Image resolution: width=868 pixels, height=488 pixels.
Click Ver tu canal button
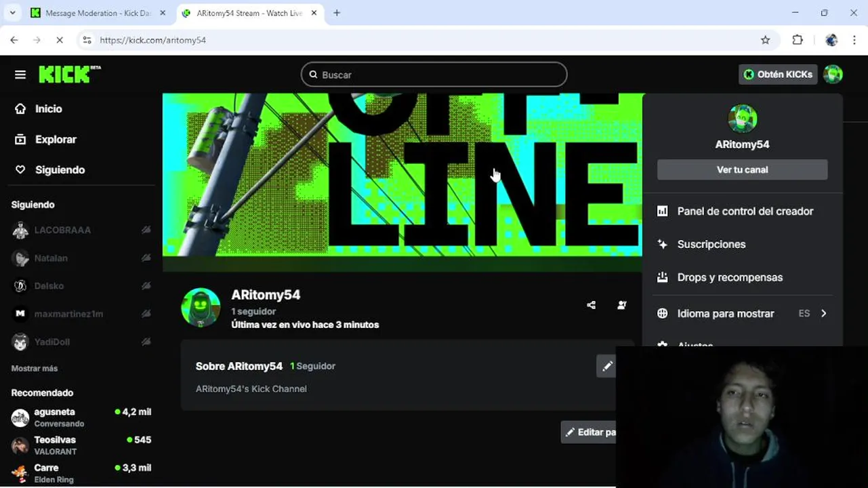[742, 169]
